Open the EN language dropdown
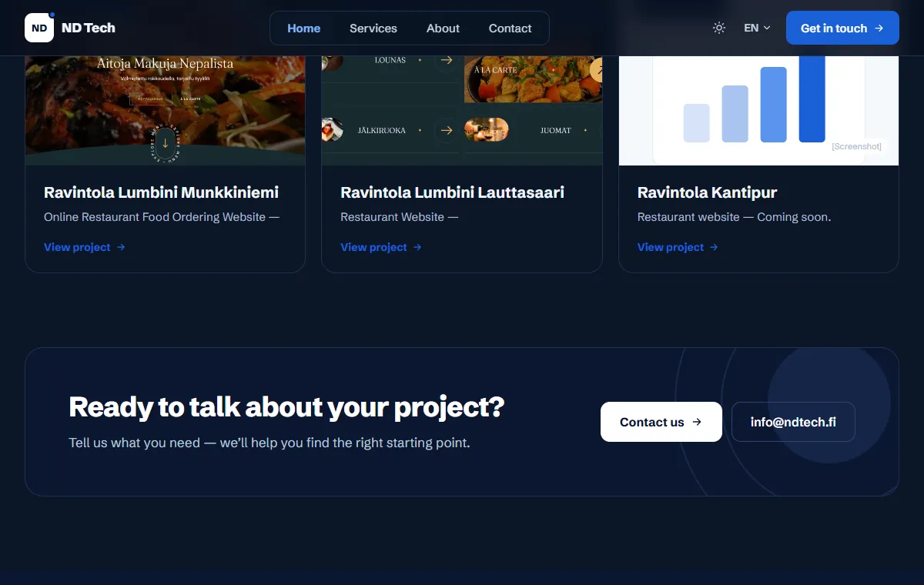 (757, 28)
